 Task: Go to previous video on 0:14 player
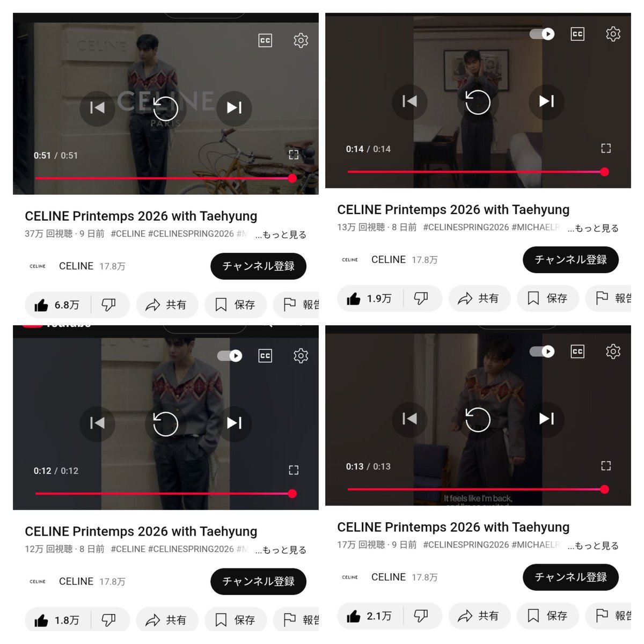point(409,101)
